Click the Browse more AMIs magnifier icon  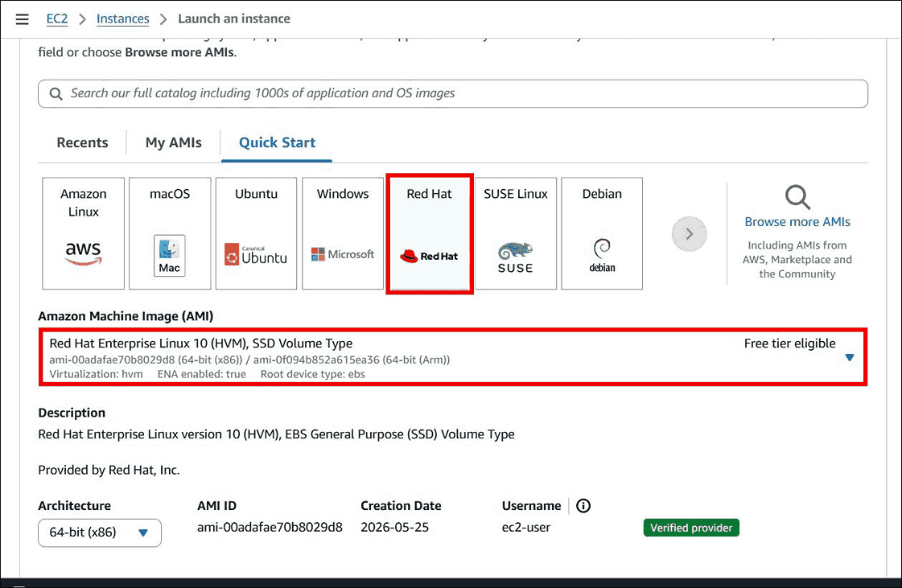(798, 197)
